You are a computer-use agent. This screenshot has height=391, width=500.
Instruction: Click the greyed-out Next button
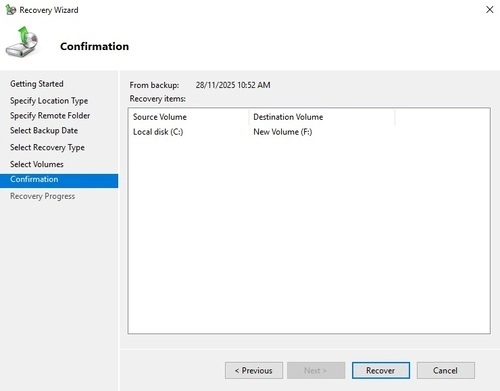pos(316,370)
